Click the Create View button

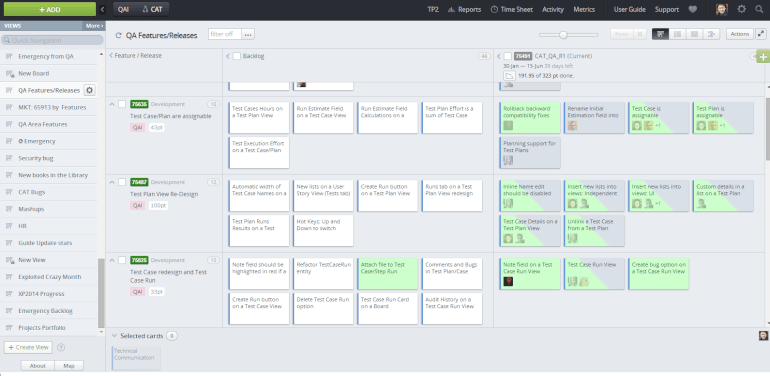pyautogui.click(x=28, y=347)
